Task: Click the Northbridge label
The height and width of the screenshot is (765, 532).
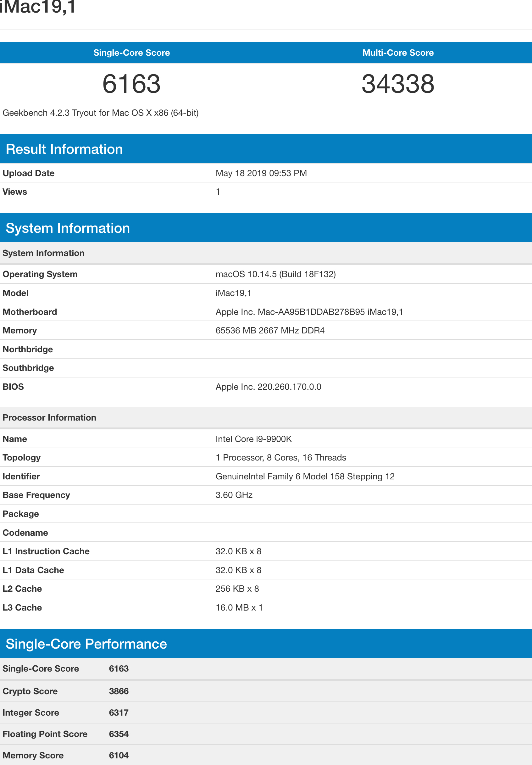Action: 28,349
